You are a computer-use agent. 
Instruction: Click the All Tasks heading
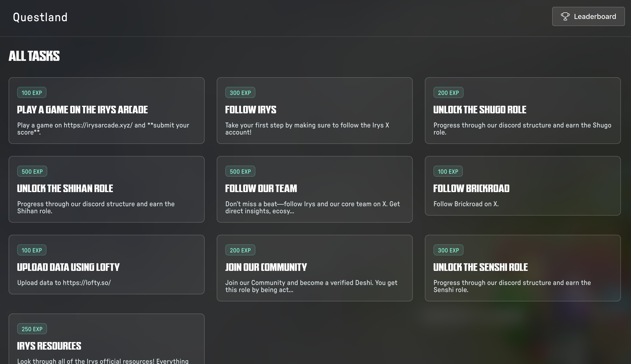[x=34, y=56]
